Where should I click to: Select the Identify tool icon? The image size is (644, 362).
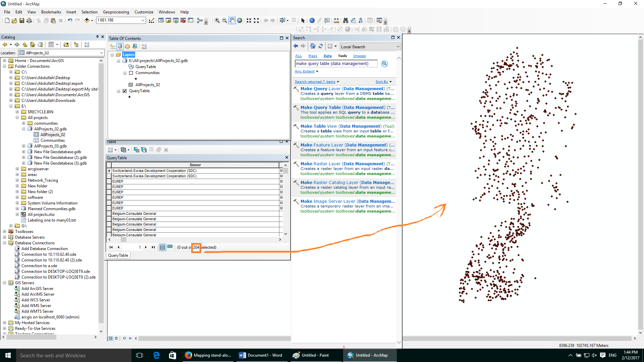coord(312,20)
